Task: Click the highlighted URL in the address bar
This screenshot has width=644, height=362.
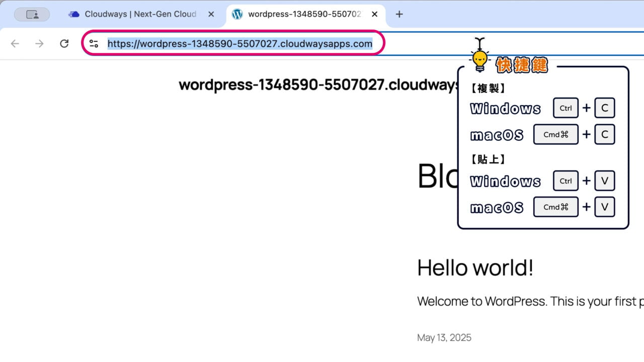Action: point(240,43)
